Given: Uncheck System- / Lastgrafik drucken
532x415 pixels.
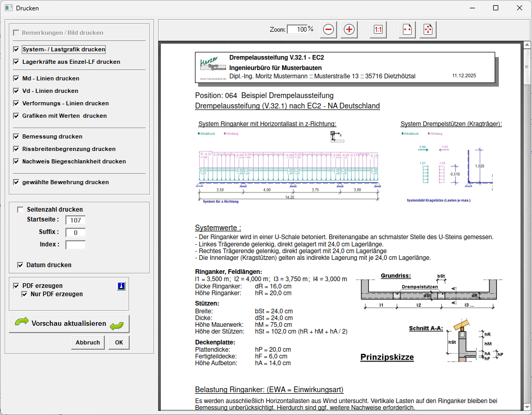Looking at the screenshot, I should 17,50.
